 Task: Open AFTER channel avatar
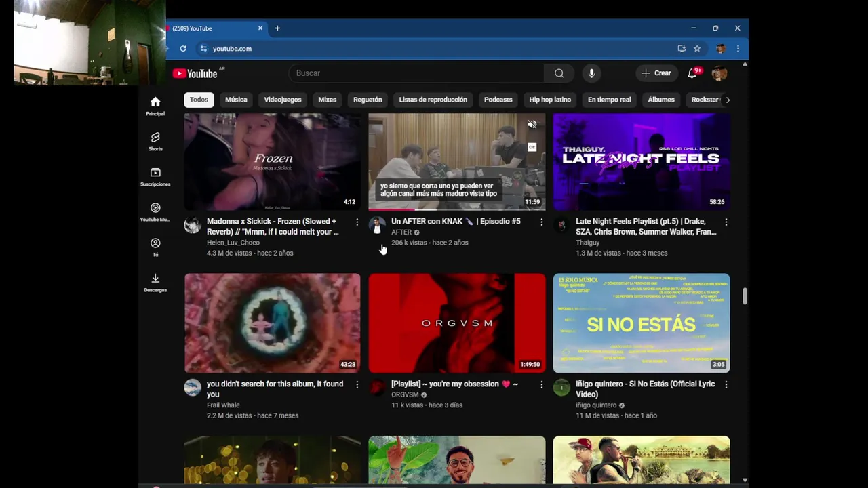click(377, 225)
